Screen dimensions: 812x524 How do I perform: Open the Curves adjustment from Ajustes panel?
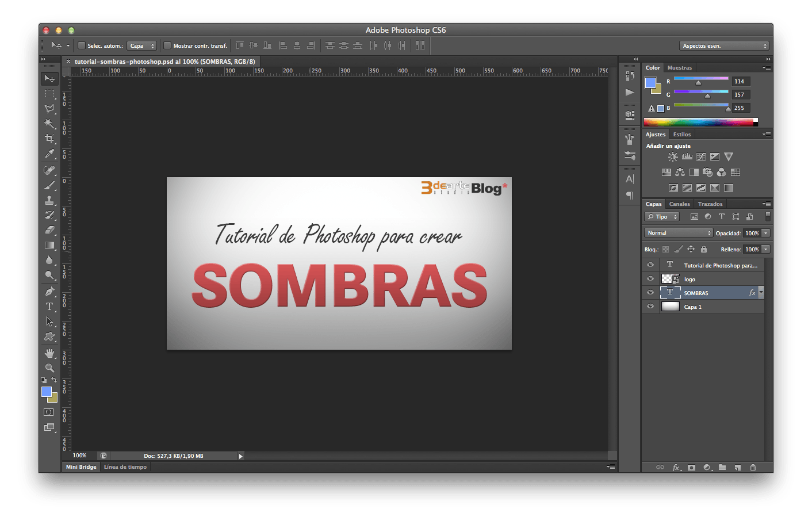click(x=701, y=156)
